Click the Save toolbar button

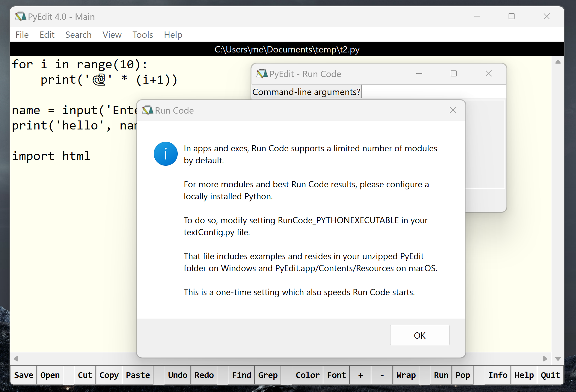24,375
